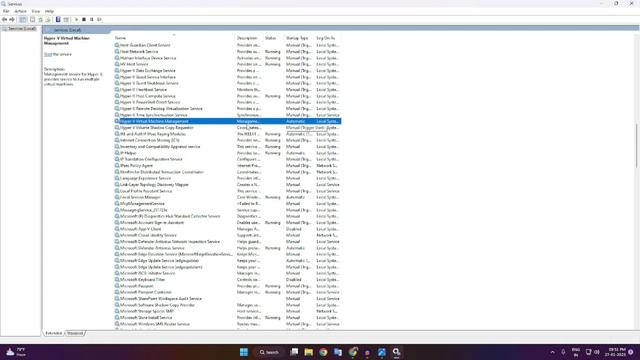Select the Human Interface Device Service row
The image size is (640, 360).
point(227,58)
